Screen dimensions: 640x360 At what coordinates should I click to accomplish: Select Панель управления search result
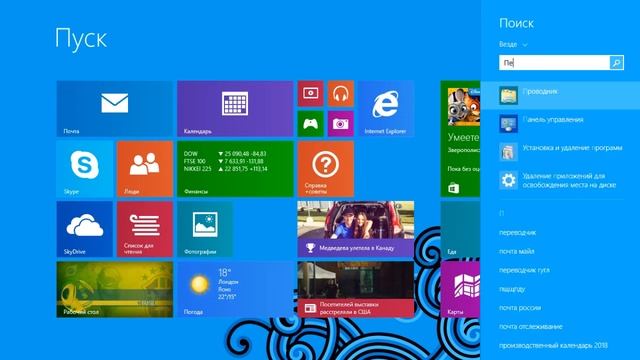(x=560, y=123)
